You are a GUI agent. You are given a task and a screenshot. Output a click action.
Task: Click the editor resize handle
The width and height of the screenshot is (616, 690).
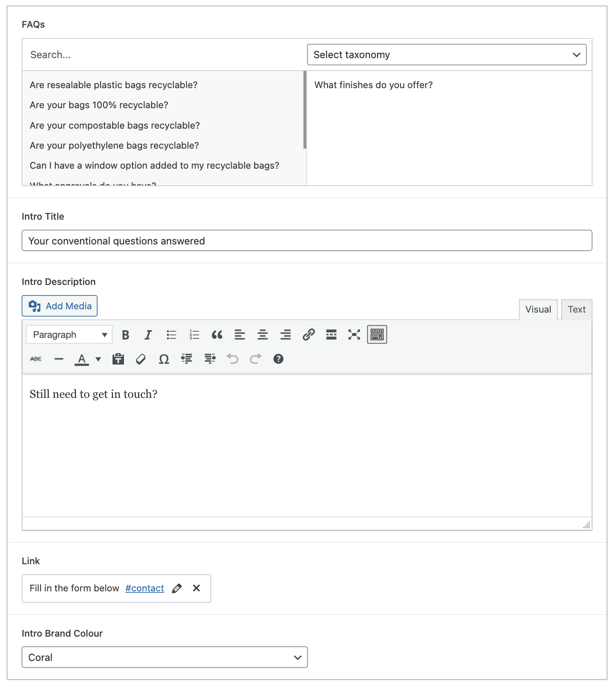[x=586, y=525]
